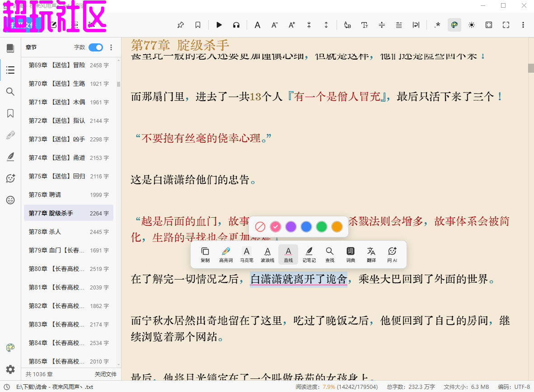Click the paragraph spacing icon

pyautogui.click(x=382, y=25)
